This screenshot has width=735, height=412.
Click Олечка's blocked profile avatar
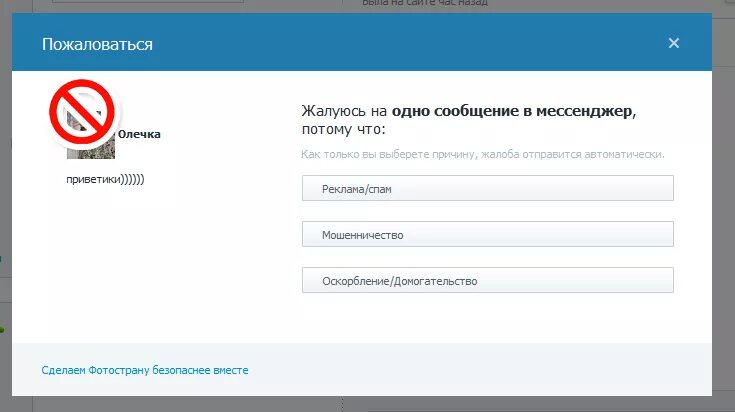(83, 118)
